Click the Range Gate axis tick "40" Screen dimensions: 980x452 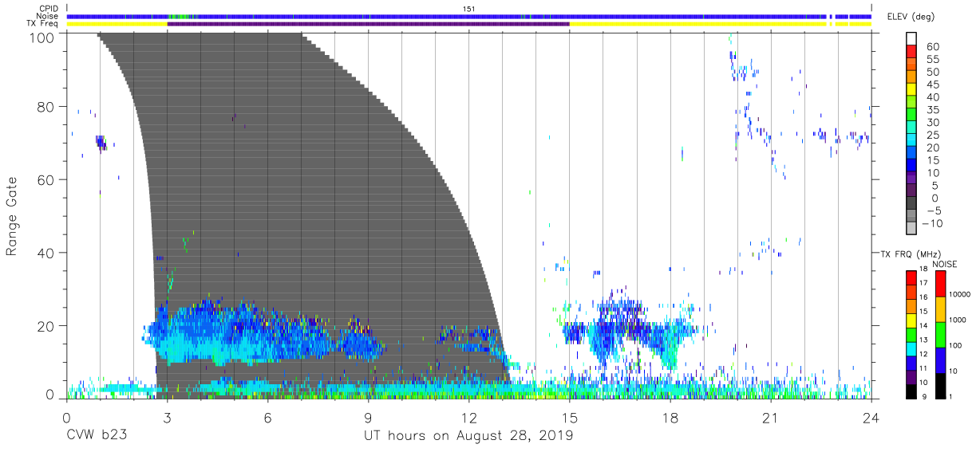[47, 253]
